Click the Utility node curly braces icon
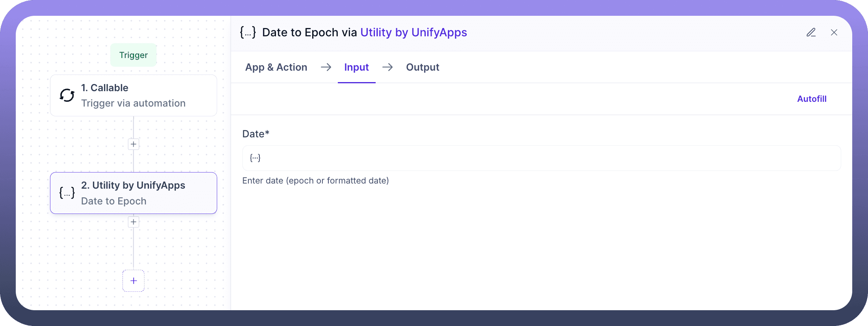The height and width of the screenshot is (326, 868). pyautogui.click(x=67, y=193)
